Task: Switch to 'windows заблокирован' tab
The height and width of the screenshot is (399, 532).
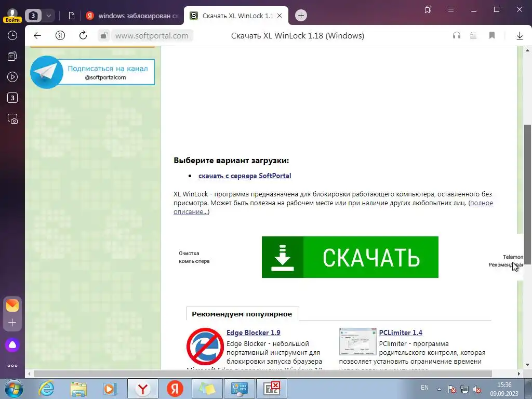Action: click(x=132, y=16)
